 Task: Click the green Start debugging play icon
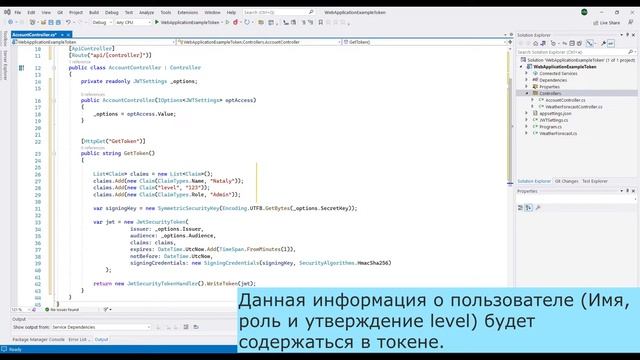click(x=156, y=22)
